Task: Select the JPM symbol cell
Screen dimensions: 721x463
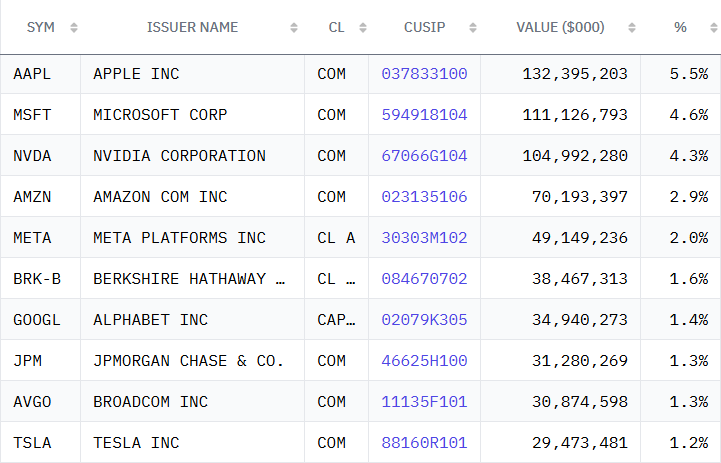Action: pyautogui.click(x=40, y=361)
